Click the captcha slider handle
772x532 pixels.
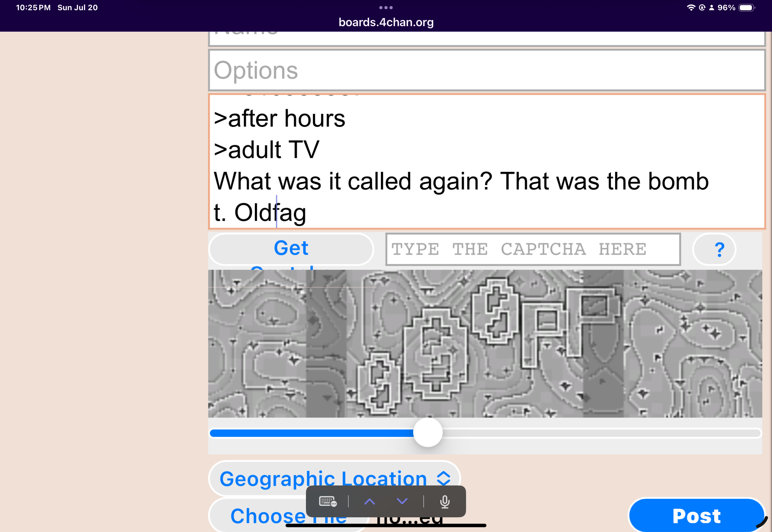point(428,432)
